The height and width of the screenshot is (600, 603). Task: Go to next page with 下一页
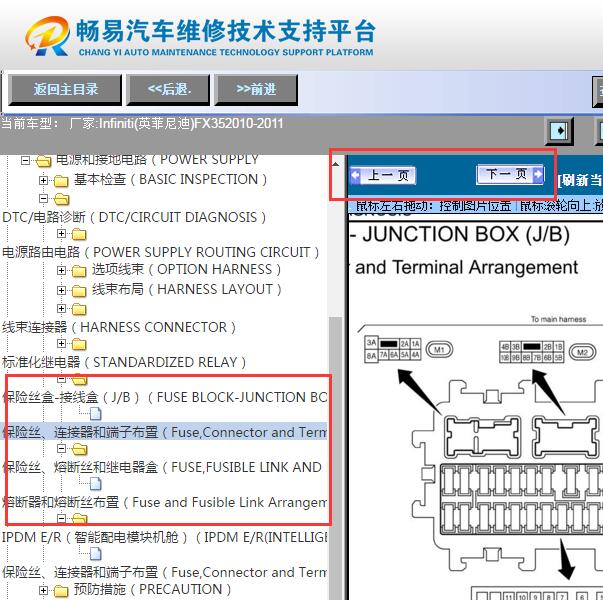pos(510,175)
